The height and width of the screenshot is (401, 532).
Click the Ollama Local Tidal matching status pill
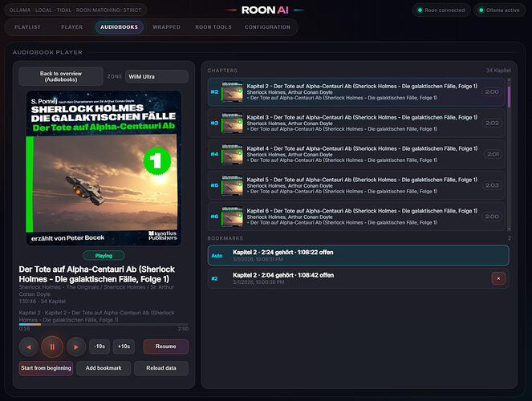pyautogui.click(x=75, y=10)
